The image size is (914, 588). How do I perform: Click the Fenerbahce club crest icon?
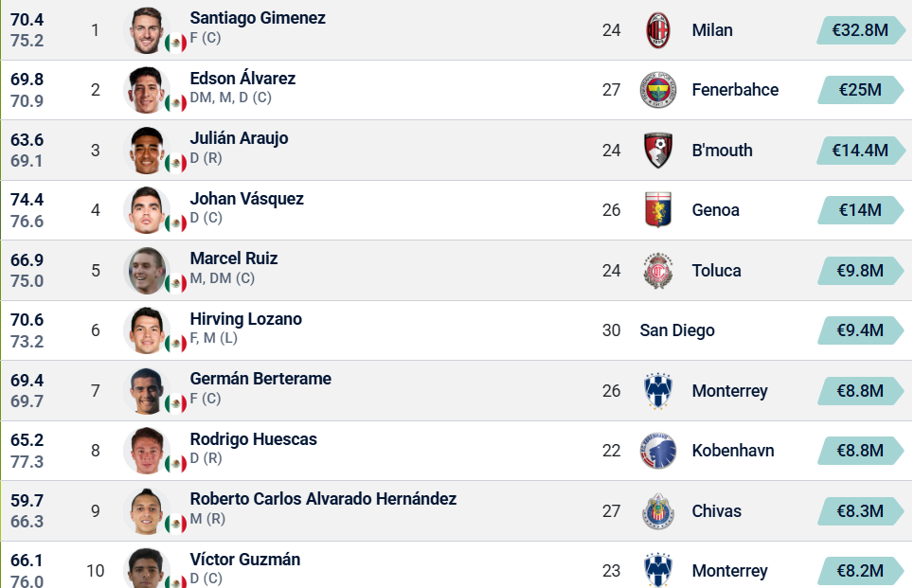tap(658, 90)
